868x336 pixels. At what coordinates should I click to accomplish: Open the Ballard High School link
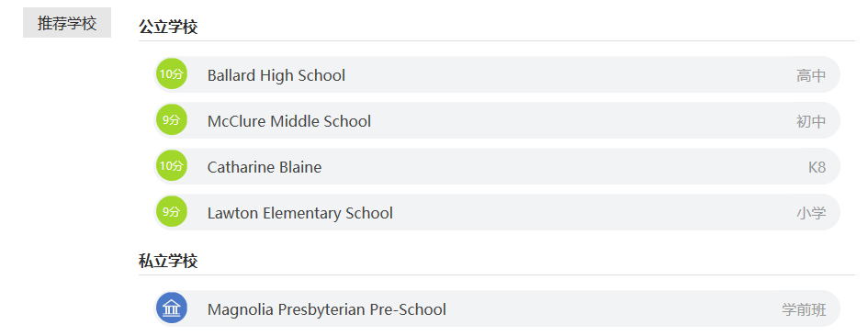pos(276,75)
